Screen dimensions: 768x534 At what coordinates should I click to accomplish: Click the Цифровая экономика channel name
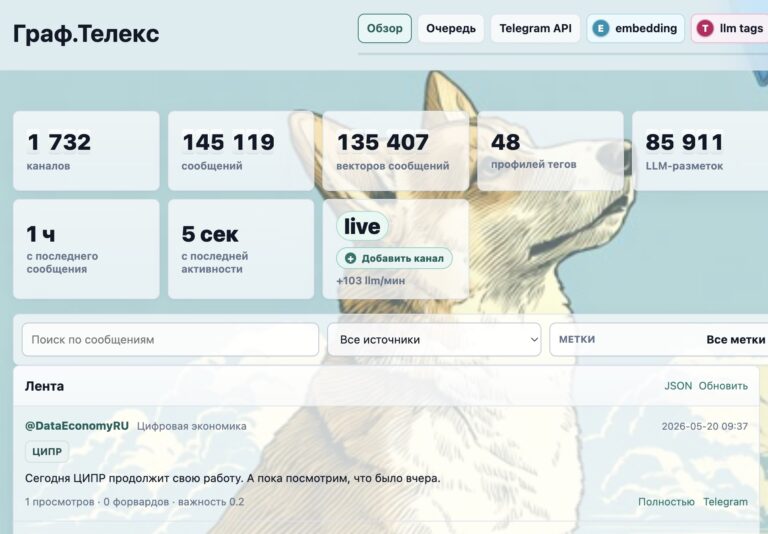pos(192,426)
